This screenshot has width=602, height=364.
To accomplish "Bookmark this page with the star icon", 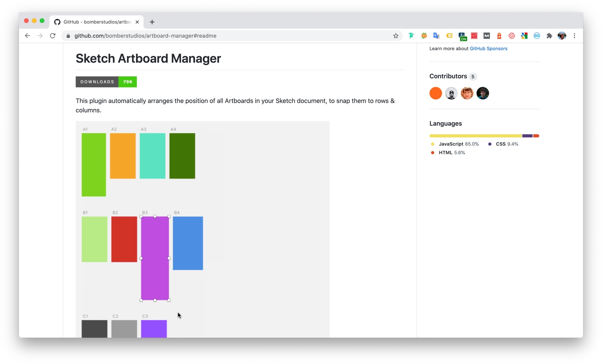I will click(396, 36).
